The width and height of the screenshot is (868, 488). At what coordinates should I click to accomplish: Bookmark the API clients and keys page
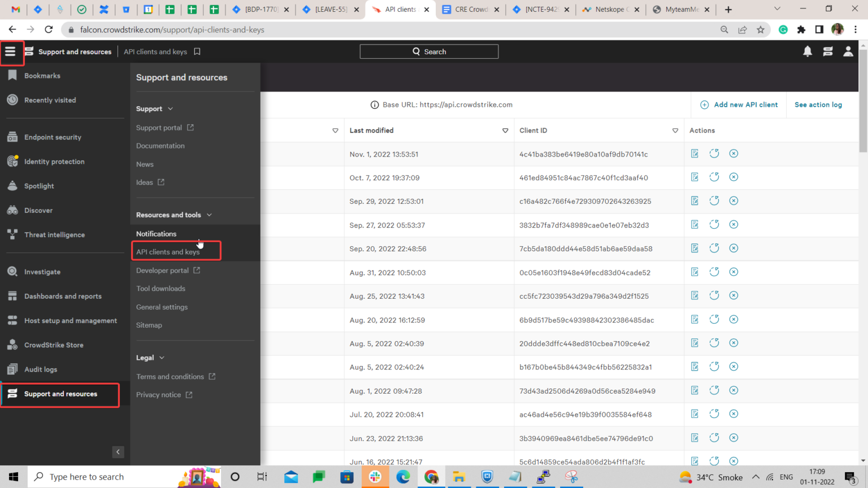point(196,51)
